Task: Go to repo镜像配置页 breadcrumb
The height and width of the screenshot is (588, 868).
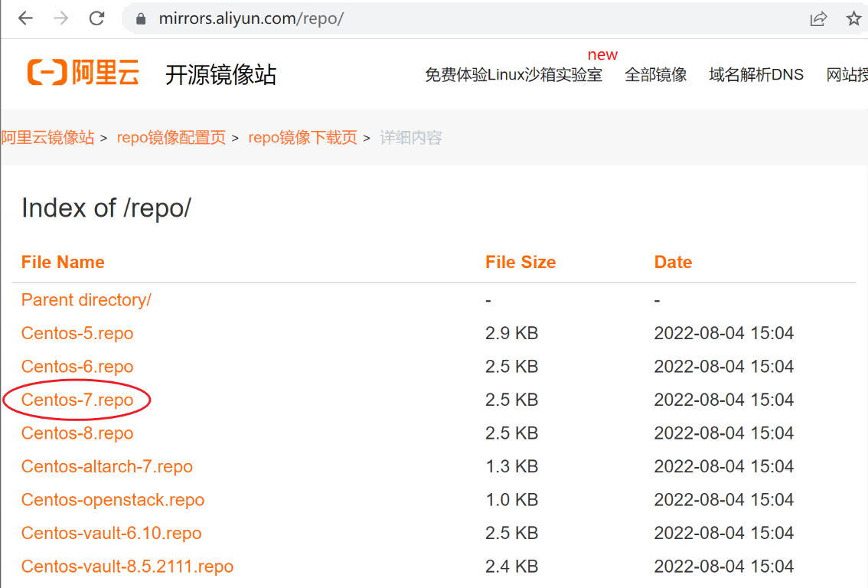Action: [x=171, y=138]
